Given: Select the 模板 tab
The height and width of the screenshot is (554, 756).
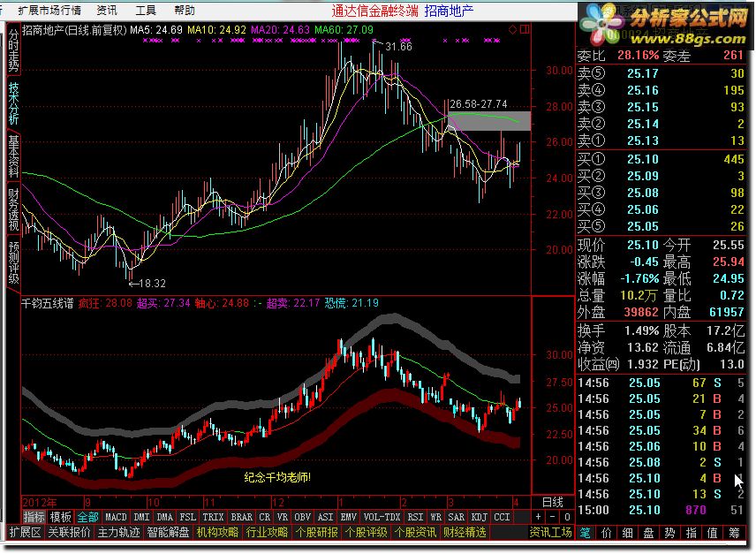Looking at the screenshot, I should point(61,517).
